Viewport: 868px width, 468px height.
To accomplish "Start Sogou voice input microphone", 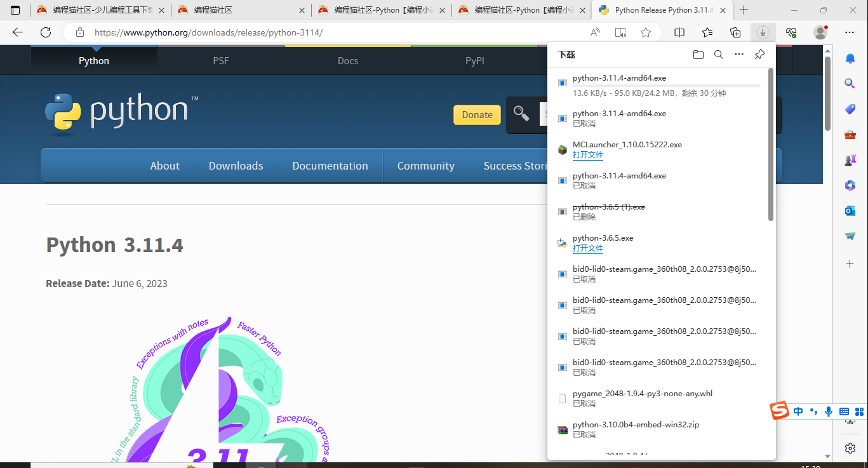I will [828, 411].
